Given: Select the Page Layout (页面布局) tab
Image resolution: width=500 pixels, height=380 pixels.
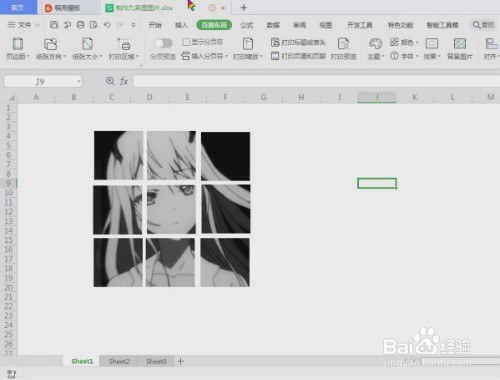Looking at the screenshot, I should [214, 25].
